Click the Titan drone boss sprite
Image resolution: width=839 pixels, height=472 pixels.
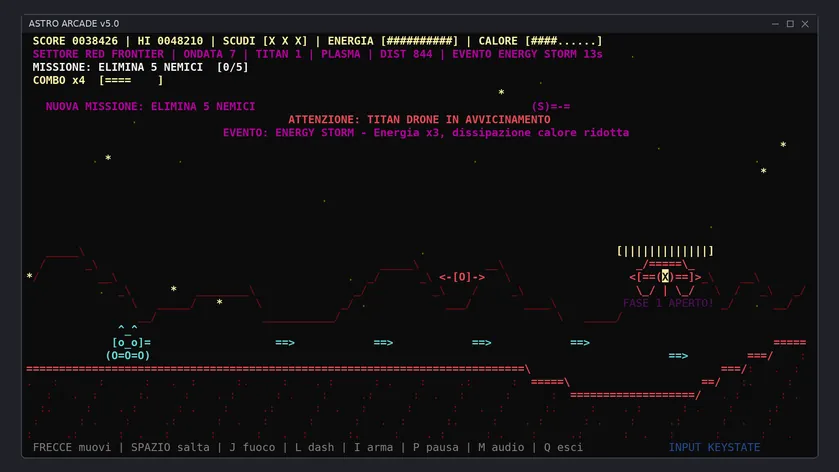665,277
